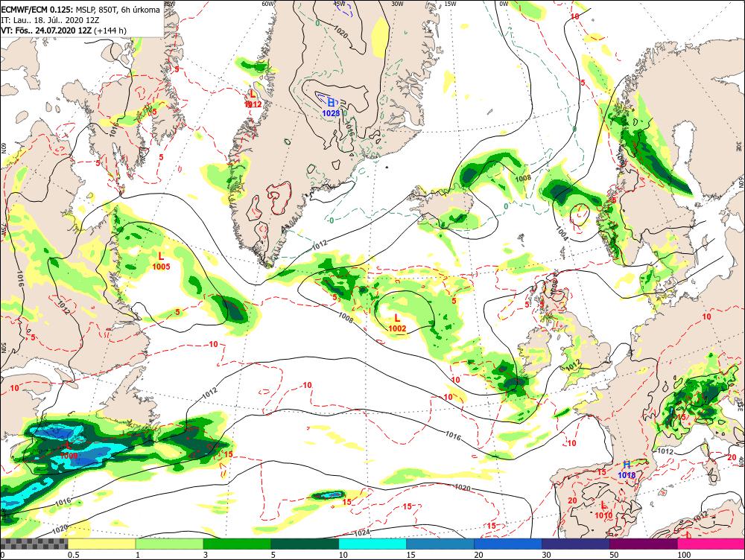Select the L 1012 low pressure marker
The width and height of the screenshot is (745, 560).
click(253, 98)
